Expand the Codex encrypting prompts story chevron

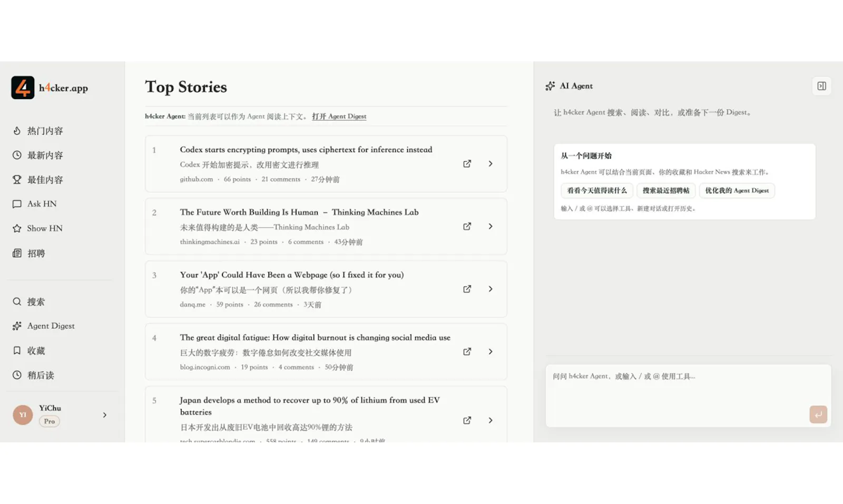(491, 164)
